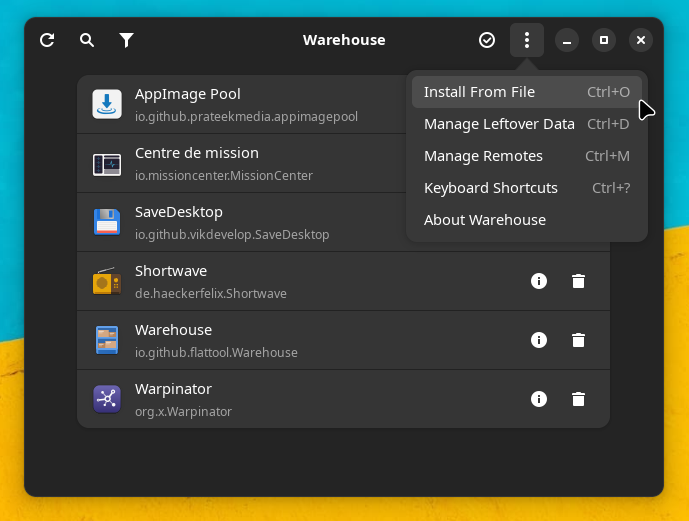Click the refresh list icon
The width and height of the screenshot is (689, 521).
click(47, 40)
